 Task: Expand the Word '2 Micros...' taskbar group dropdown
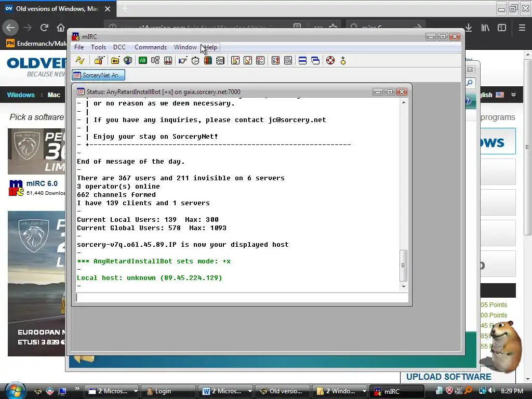pyautogui.click(x=250, y=391)
